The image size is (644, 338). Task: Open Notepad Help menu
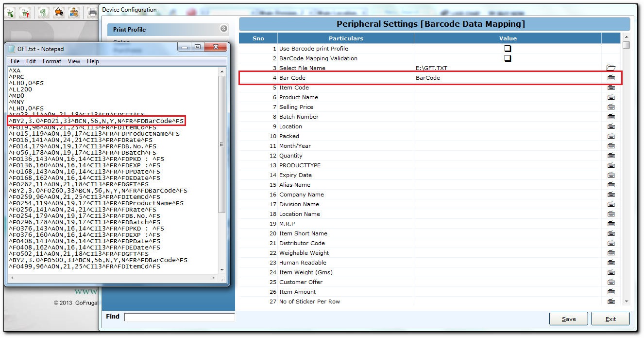93,61
